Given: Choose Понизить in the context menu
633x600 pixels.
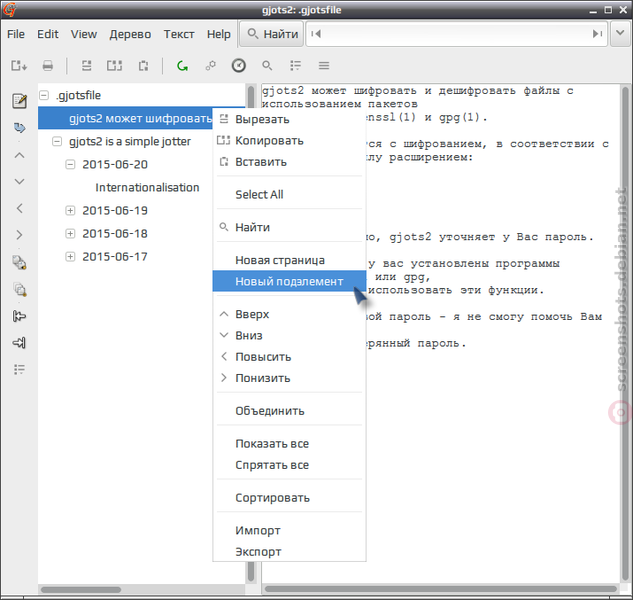Looking at the screenshot, I should (x=289, y=378).
